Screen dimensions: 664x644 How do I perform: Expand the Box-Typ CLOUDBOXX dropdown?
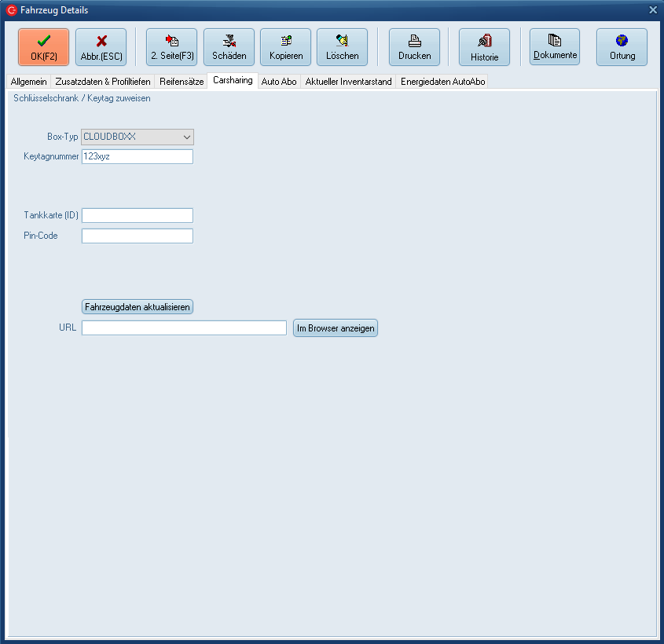coord(187,137)
